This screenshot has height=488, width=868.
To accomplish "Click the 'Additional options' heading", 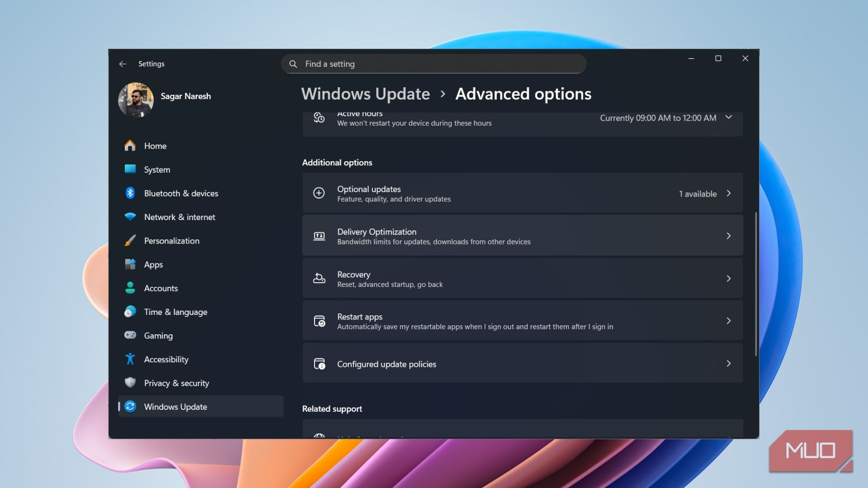I will coord(337,163).
